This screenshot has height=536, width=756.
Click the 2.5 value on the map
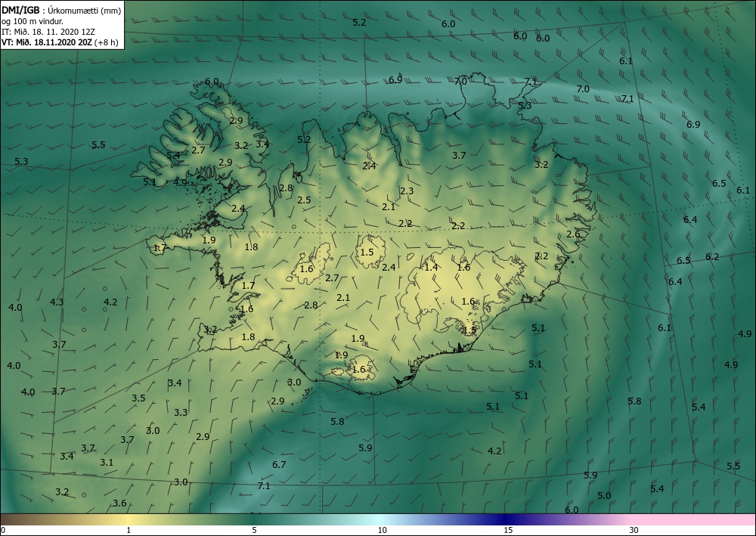(304, 200)
